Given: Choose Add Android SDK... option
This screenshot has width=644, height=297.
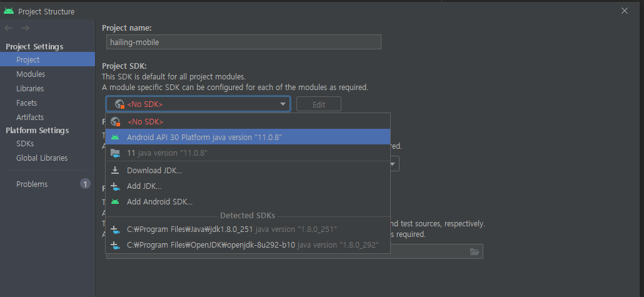Looking at the screenshot, I should (248, 202).
